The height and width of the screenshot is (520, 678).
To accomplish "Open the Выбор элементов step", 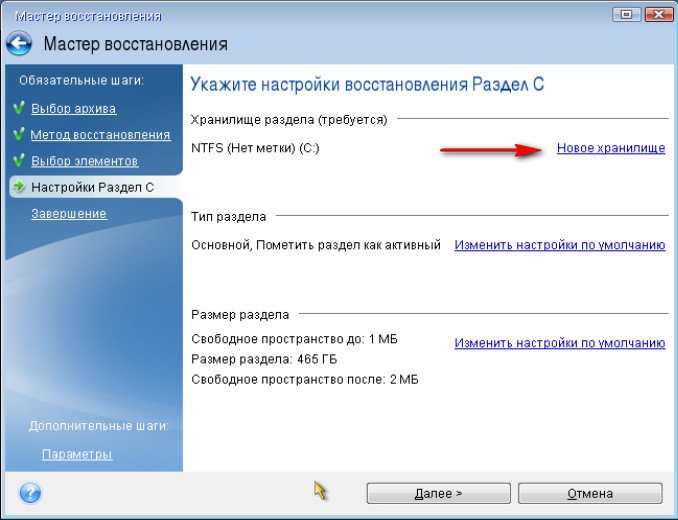I will pos(85,161).
